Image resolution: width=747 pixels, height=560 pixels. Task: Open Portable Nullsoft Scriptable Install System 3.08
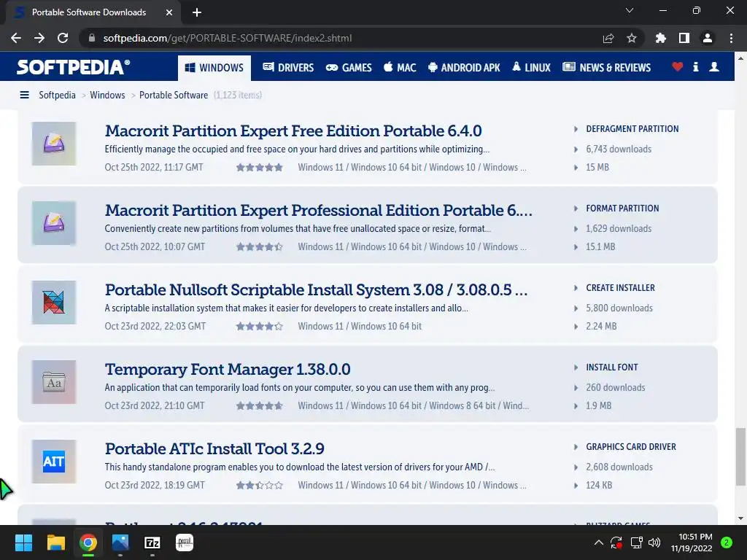(317, 290)
